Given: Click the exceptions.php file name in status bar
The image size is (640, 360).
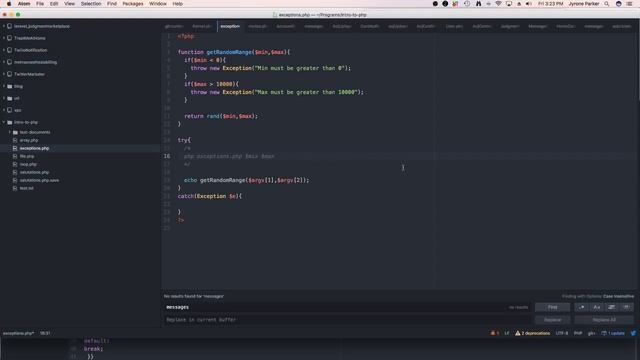Looking at the screenshot, I should click(18, 333).
